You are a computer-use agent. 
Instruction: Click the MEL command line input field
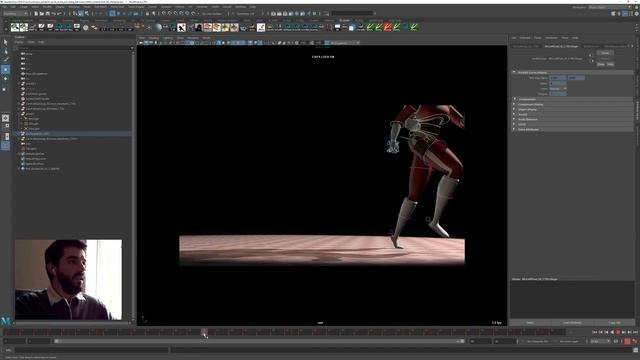coord(91,350)
